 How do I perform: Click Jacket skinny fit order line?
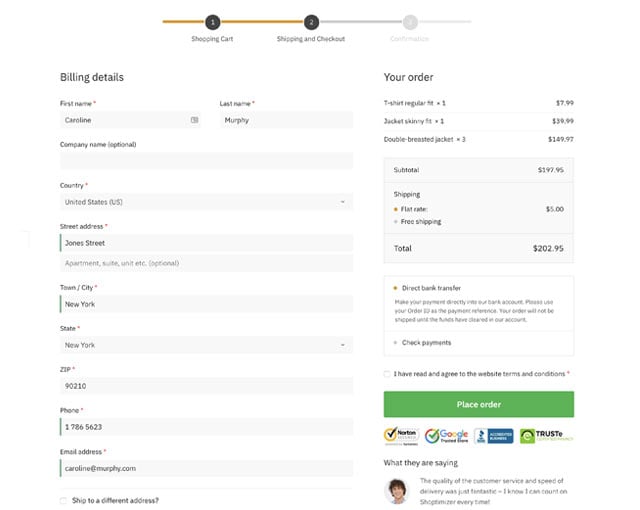[479, 121]
